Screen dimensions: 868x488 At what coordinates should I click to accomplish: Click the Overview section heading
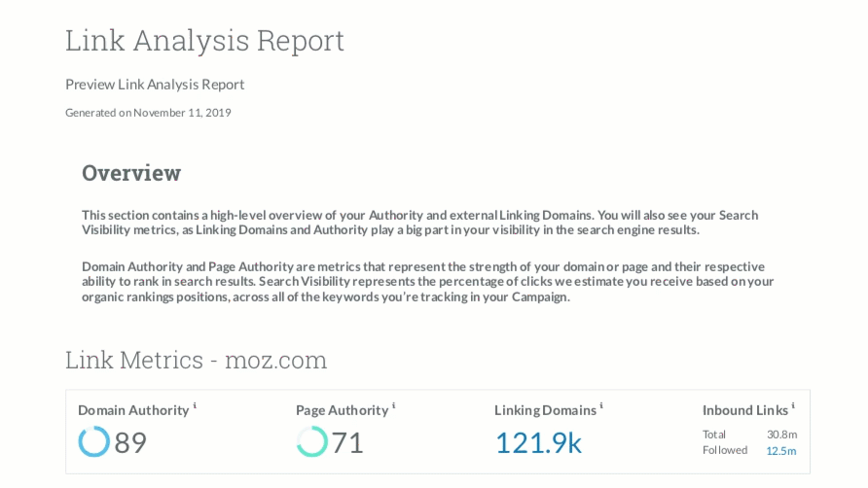click(131, 173)
